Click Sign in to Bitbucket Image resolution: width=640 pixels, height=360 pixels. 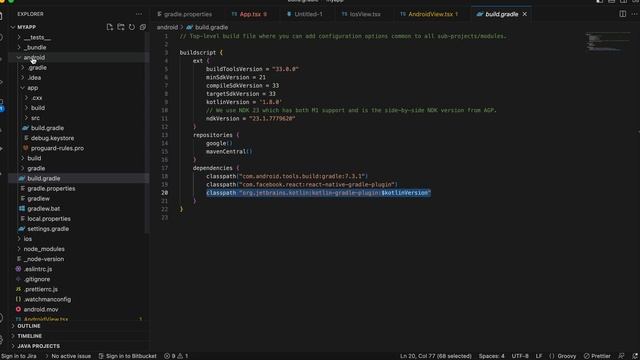coord(127,356)
